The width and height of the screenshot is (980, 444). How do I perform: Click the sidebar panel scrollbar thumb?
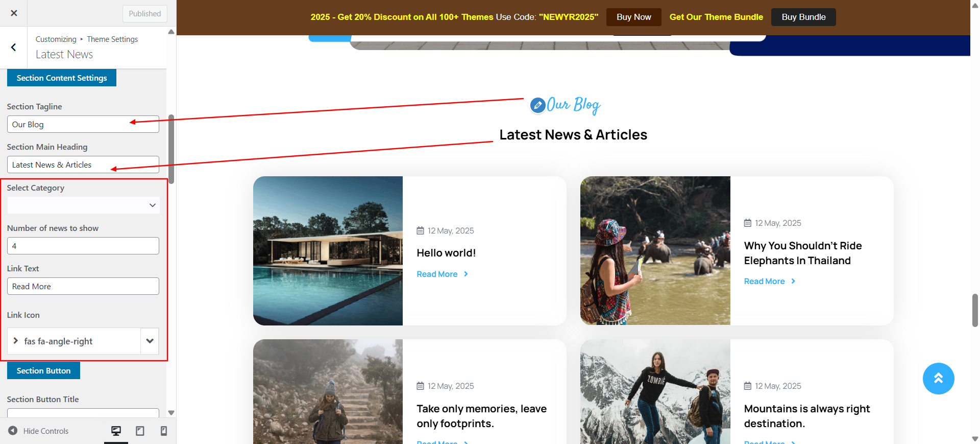pyautogui.click(x=171, y=149)
